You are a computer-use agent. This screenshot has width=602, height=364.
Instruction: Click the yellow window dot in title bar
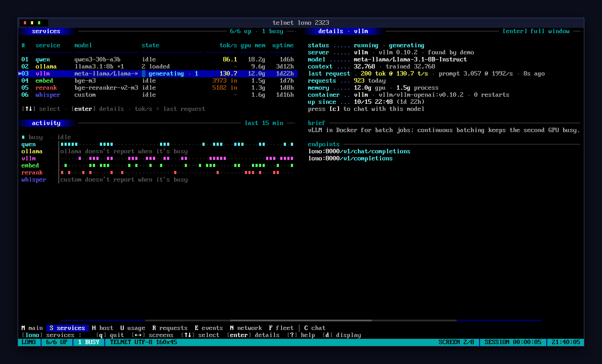32,23
